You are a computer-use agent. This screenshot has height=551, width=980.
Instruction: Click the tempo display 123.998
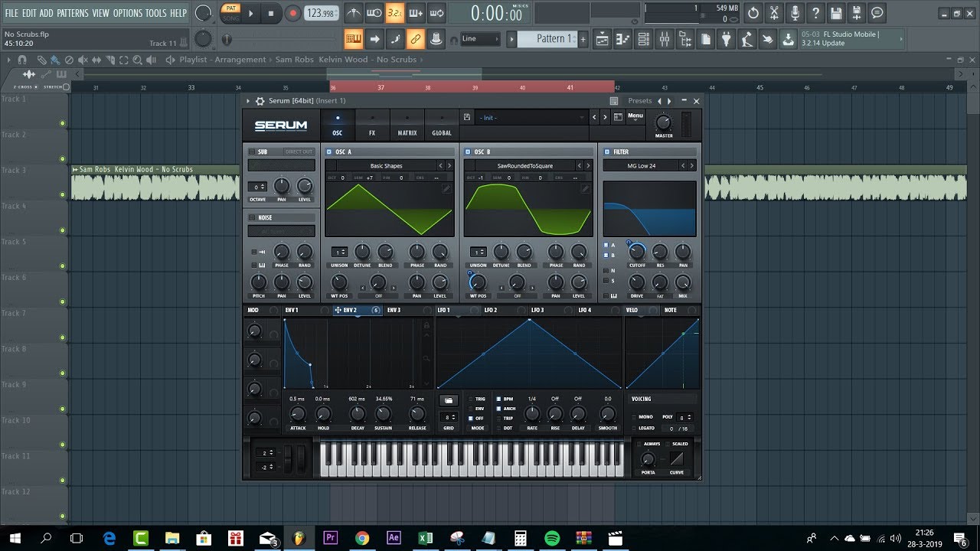point(321,13)
